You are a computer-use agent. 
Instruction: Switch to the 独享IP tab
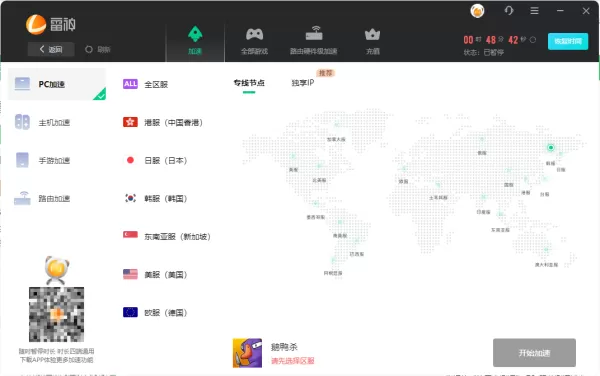point(303,83)
